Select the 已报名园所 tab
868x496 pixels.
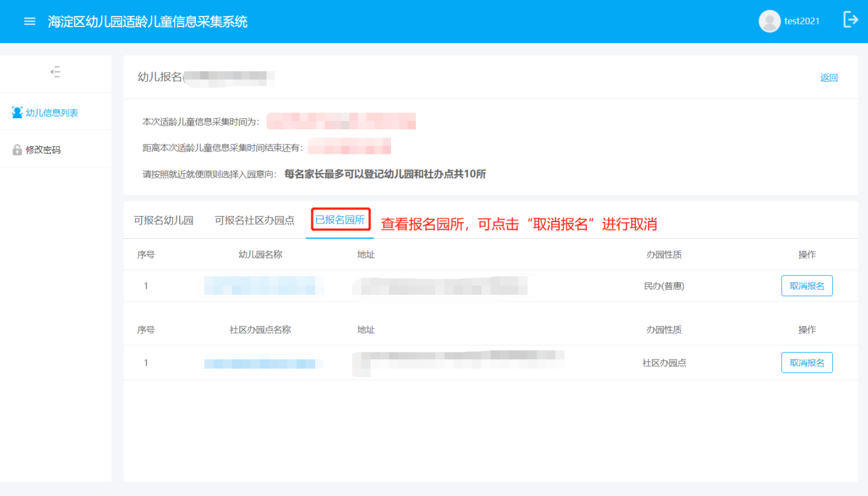340,220
